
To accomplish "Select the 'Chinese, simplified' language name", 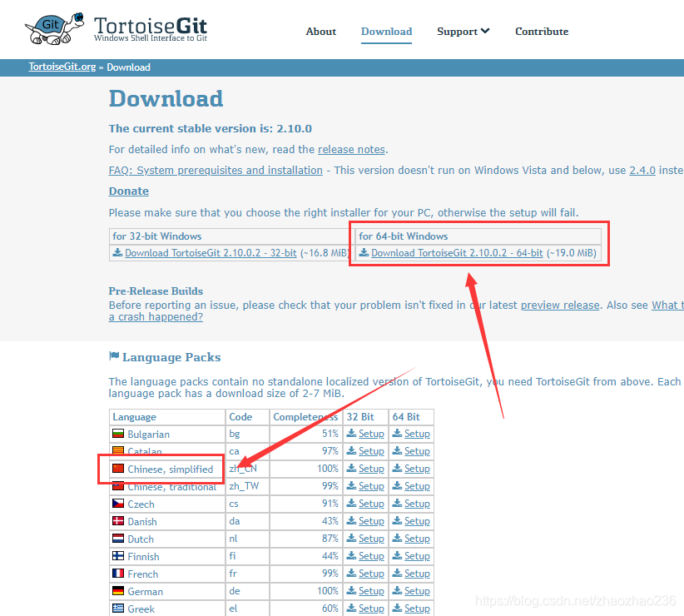I will click(x=170, y=469).
